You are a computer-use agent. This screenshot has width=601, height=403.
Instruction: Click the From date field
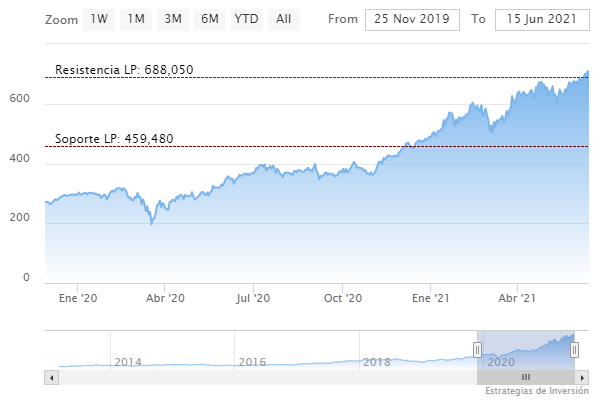[x=413, y=19]
